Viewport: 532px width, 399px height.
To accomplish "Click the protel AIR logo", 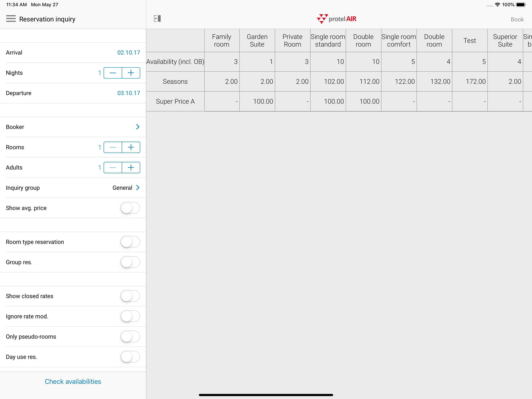I will click(336, 19).
